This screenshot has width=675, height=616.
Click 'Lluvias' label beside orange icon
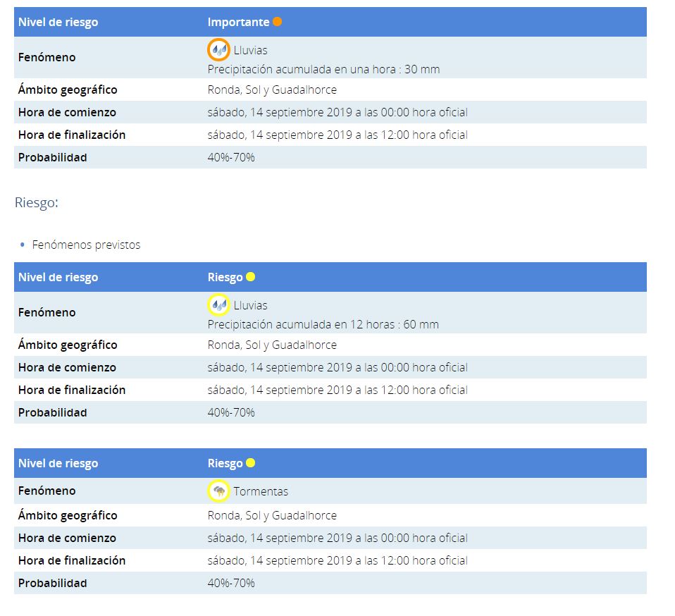point(251,50)
